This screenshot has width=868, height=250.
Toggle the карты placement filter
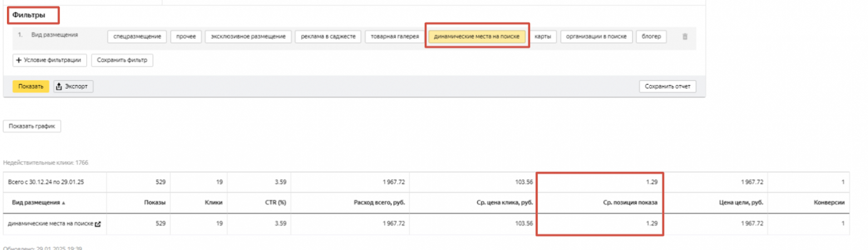pyautogui.click(x=542, y=37)
